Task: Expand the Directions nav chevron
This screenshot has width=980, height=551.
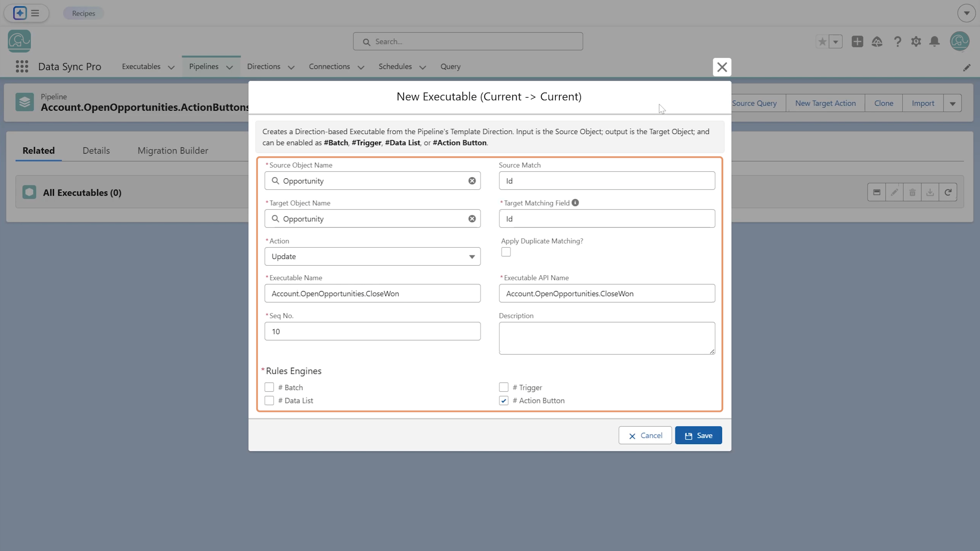Action: pos(291,67)
